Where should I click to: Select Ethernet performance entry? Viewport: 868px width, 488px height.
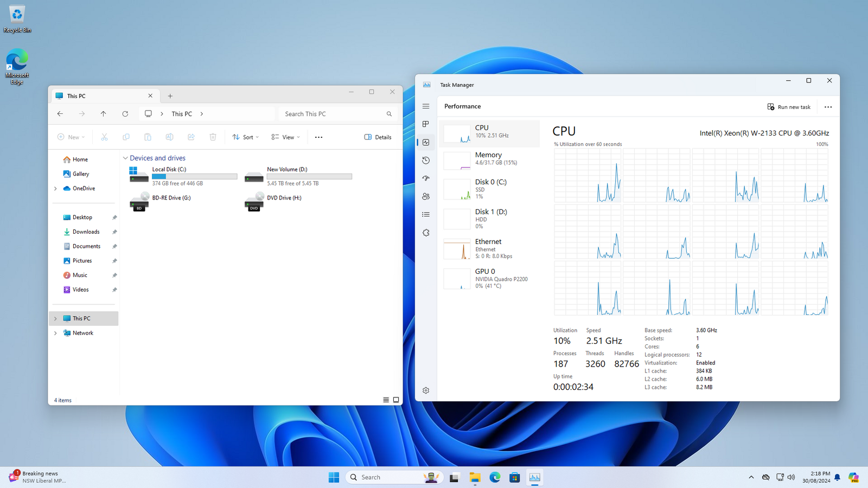tap(489, 248)
